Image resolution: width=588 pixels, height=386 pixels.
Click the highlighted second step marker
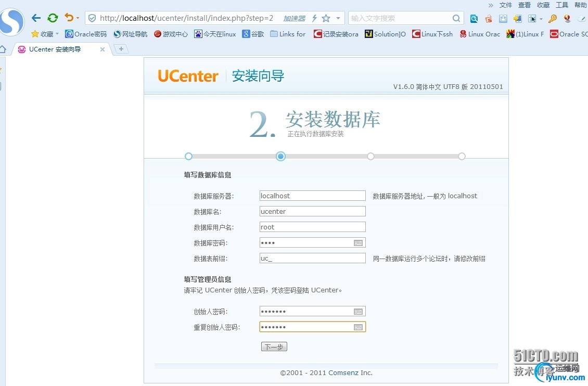280,156
